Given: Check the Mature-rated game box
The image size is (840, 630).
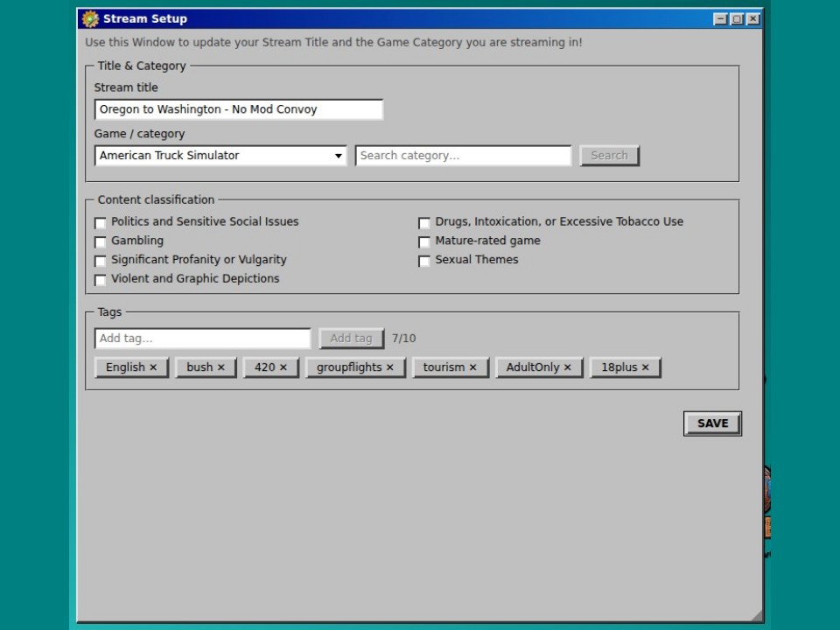Looking at the screenshot, I should tap(424, 242).
